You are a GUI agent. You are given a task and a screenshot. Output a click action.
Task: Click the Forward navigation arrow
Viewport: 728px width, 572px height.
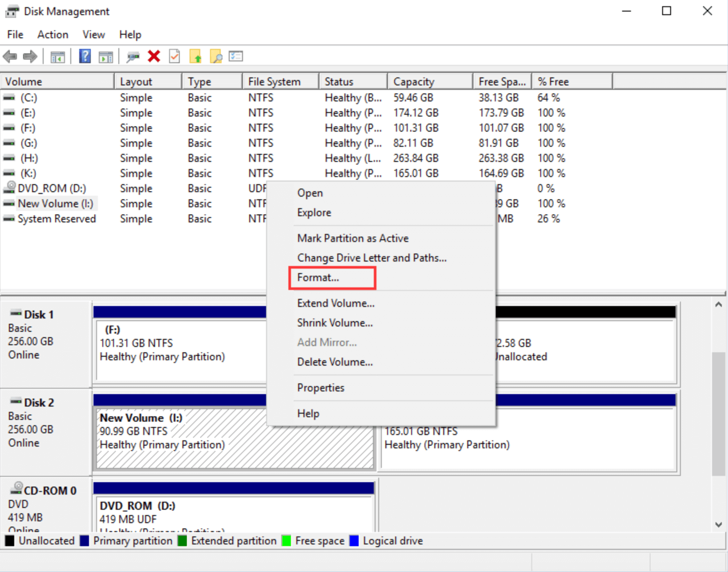click(30, 56)
